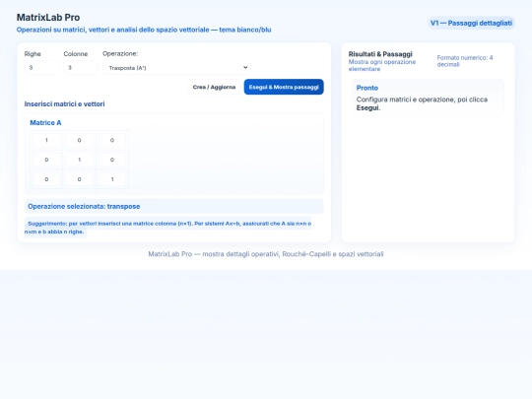Screen dimensions: 532x399
Task: Click the Risultati & Passaggi heading
Action: click(x=380, y=54)
